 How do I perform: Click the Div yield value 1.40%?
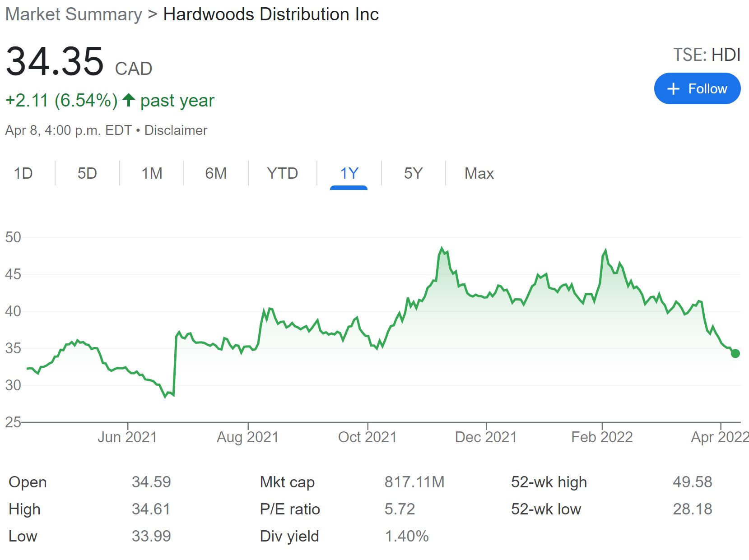coord(406,536)
